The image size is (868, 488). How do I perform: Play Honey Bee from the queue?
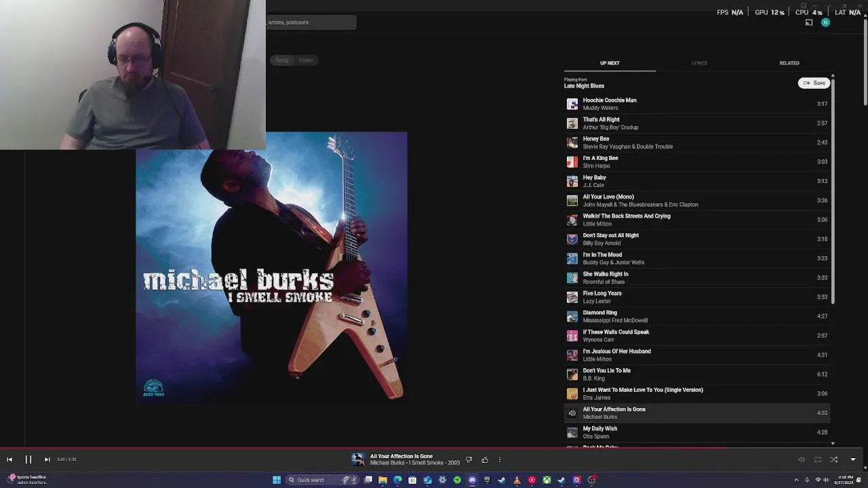coord(696,142)
